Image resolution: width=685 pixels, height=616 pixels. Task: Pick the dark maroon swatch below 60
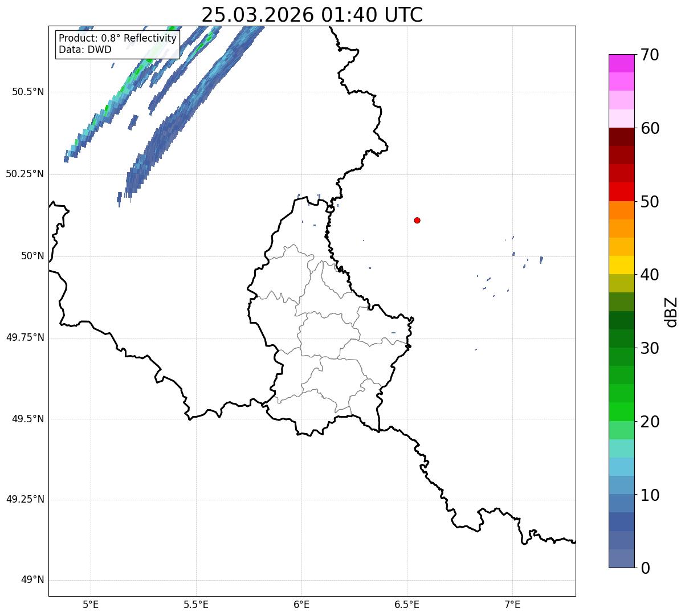click(x=622, y=137)
